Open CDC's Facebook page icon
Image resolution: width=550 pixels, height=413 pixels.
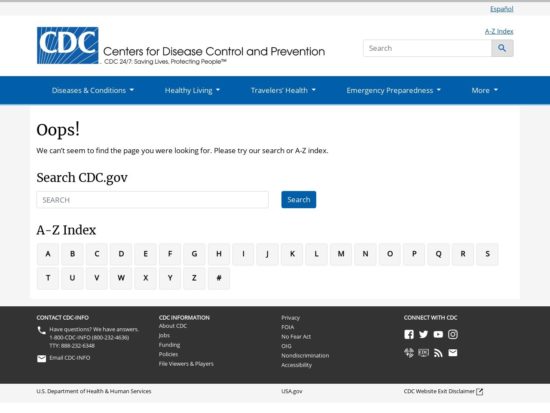click(x=409, y=334)
